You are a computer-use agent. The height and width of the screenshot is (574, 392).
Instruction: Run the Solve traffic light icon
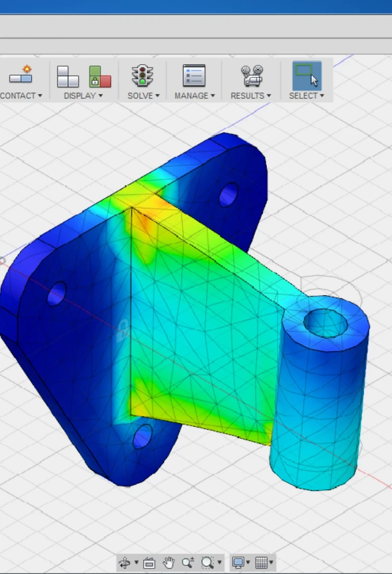tap(142, 76)
